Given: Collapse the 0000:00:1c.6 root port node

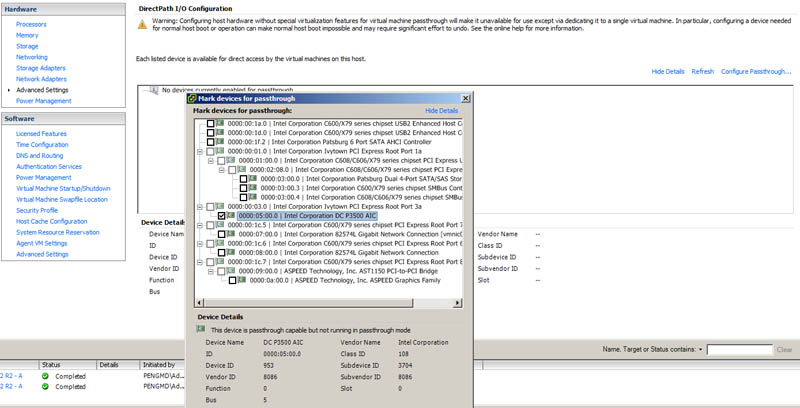Looking at the screenshot, I should tap(201, 243).
